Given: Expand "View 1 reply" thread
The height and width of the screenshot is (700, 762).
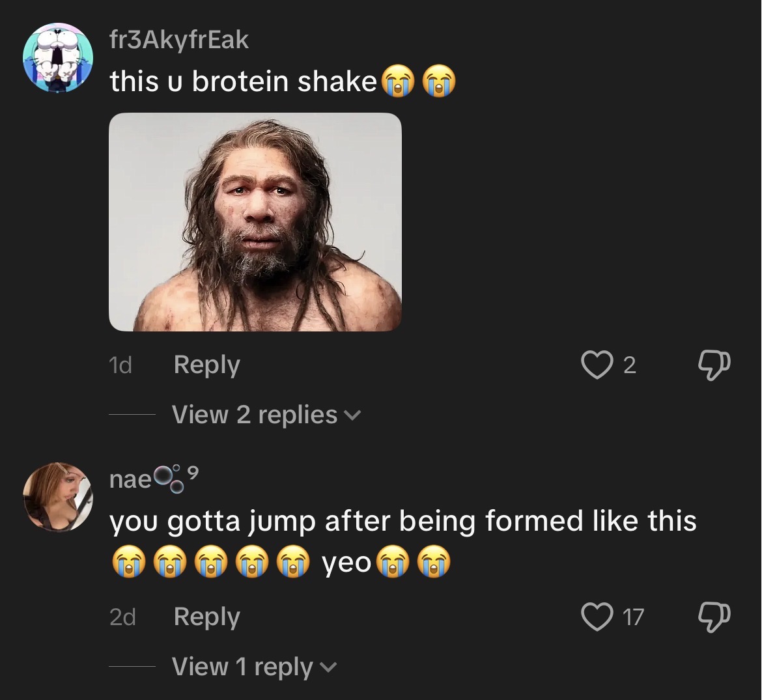Looking at the screenshot, I should coord(254,667).
